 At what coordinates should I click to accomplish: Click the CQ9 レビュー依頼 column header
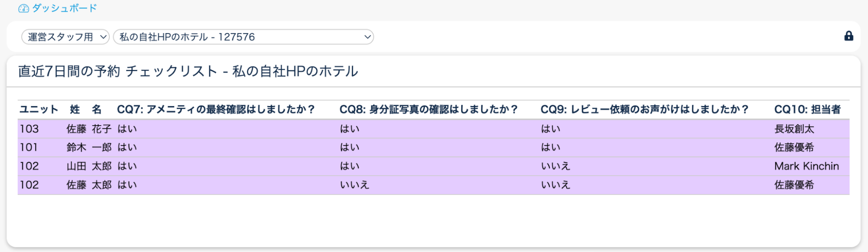(644, 109)
